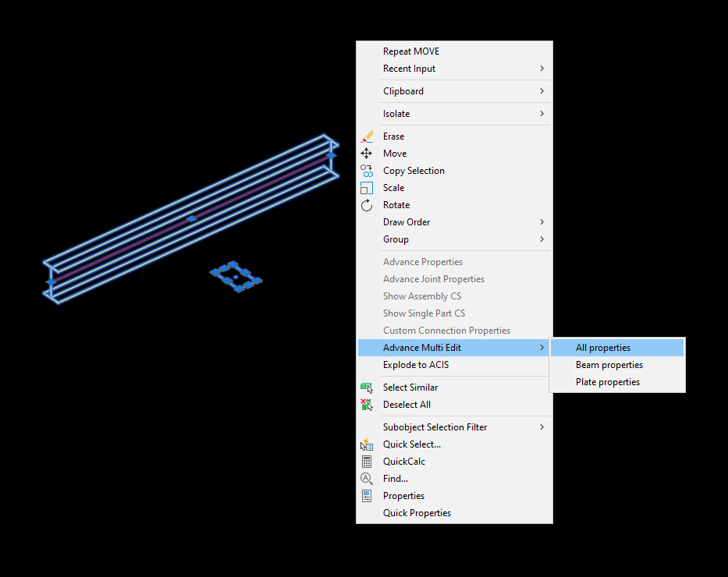
Task: Choose Copy Selection menu entry
Action: click(x=455, y=171)
